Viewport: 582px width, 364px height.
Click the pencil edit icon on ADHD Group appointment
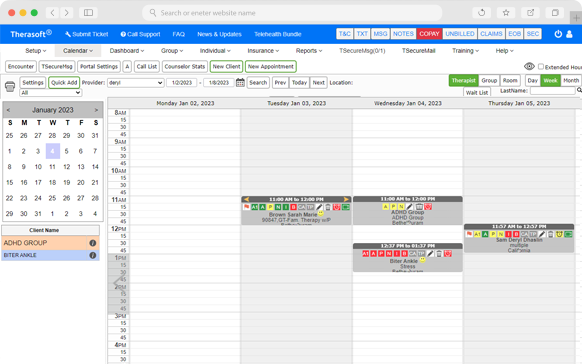click(410, 207)
